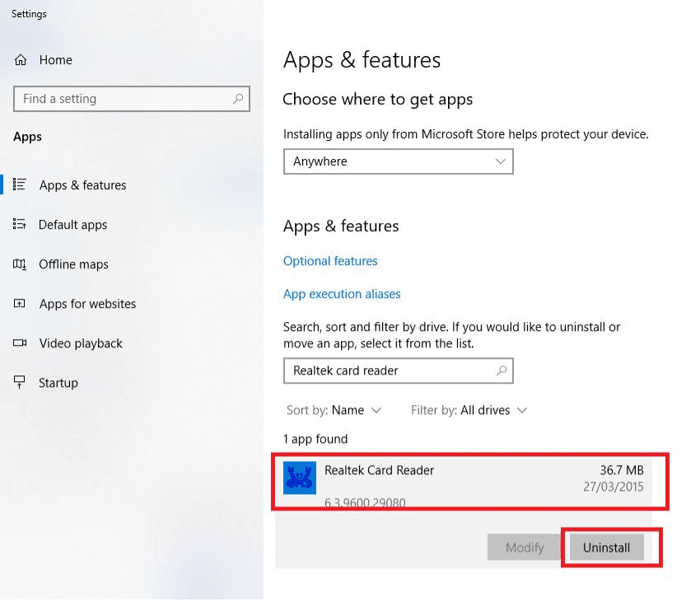Open the Startup settings page

pyautogui.click(x=58, y=383)
